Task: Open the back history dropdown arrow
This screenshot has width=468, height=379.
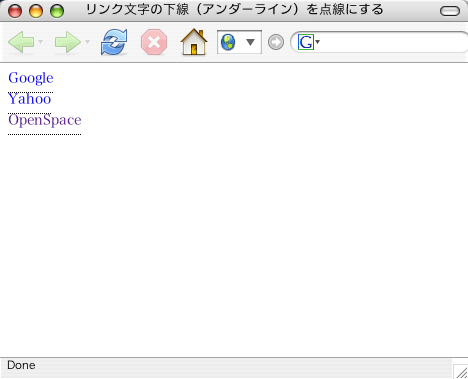Action: 40,42
